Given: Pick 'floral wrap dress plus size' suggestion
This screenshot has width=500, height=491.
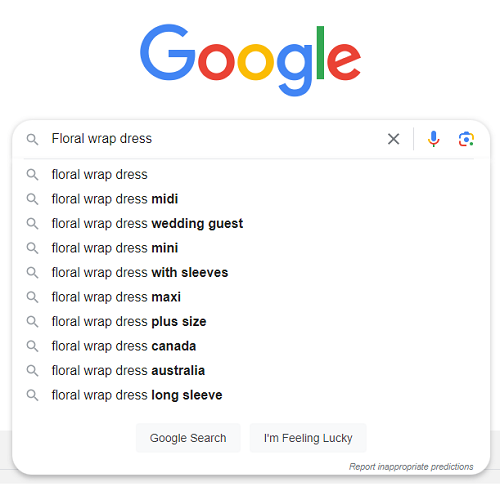Looking at the screenshot, I should (251, 321).
